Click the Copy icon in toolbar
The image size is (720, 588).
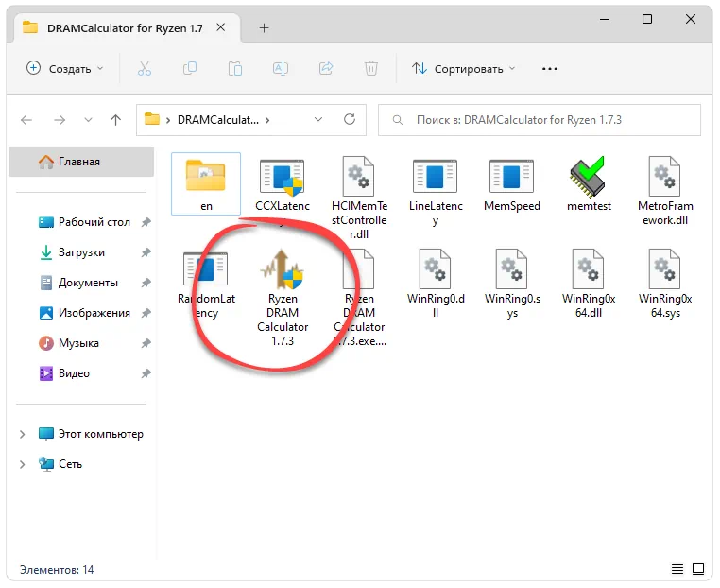click(x=190, y=69)
